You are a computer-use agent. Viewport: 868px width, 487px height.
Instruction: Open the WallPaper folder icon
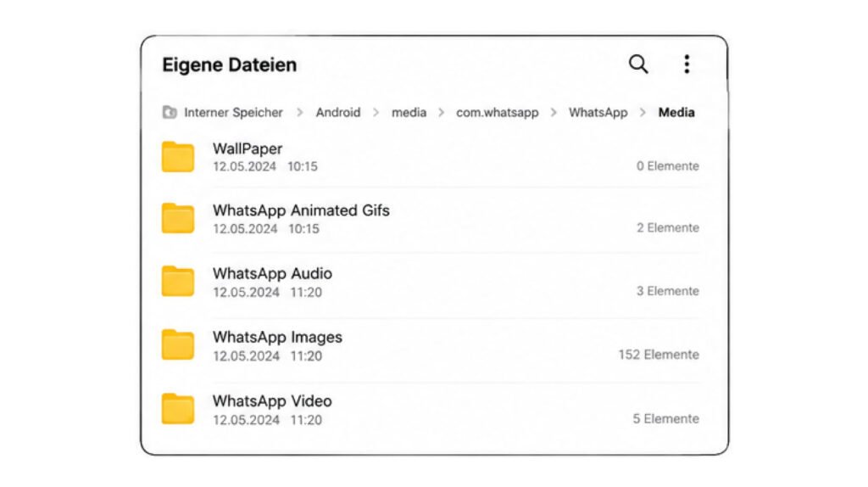click(178, 157)
